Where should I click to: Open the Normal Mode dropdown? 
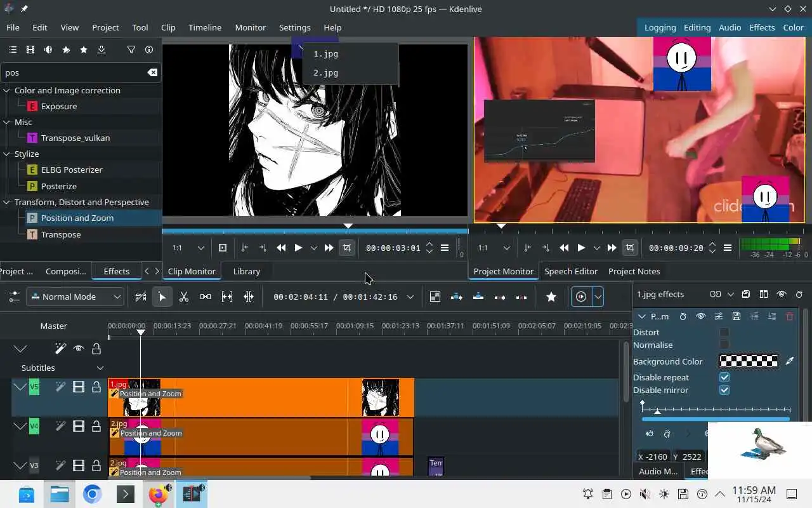pyautogui.click(x=75, y=297)
